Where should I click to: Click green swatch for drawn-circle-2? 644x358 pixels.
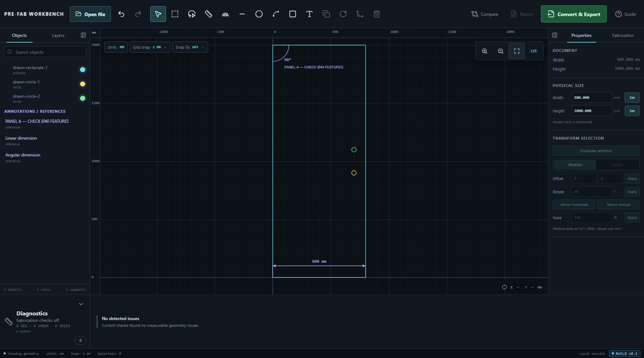pyautogui.click(x=83, y=98)
